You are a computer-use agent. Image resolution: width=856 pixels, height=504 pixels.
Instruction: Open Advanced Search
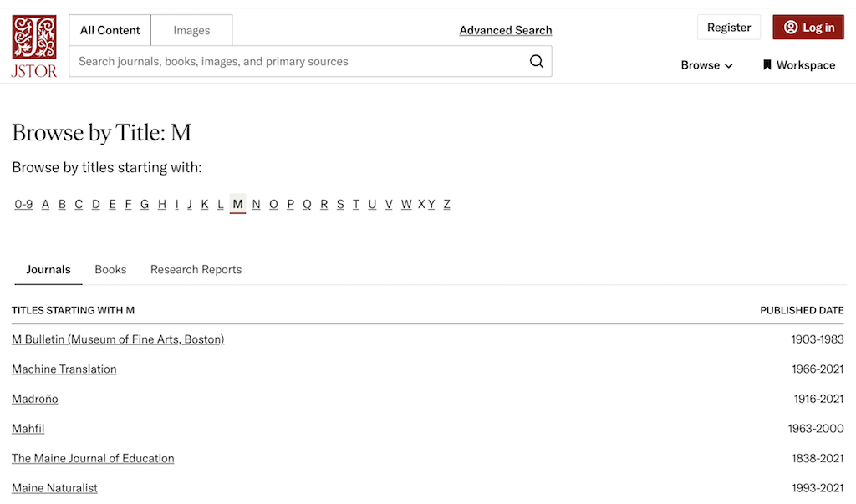click(505, 30)
